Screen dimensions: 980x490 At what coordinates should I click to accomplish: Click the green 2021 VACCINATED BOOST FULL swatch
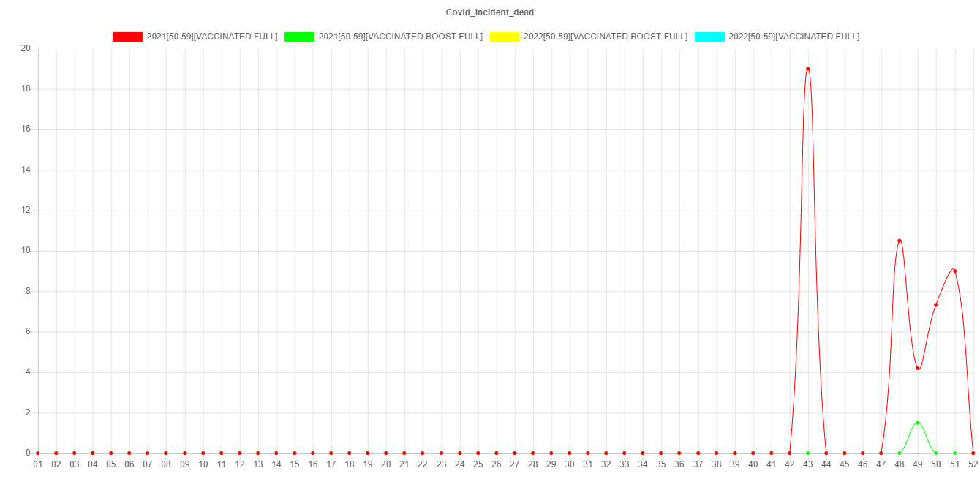coord(299,37)
